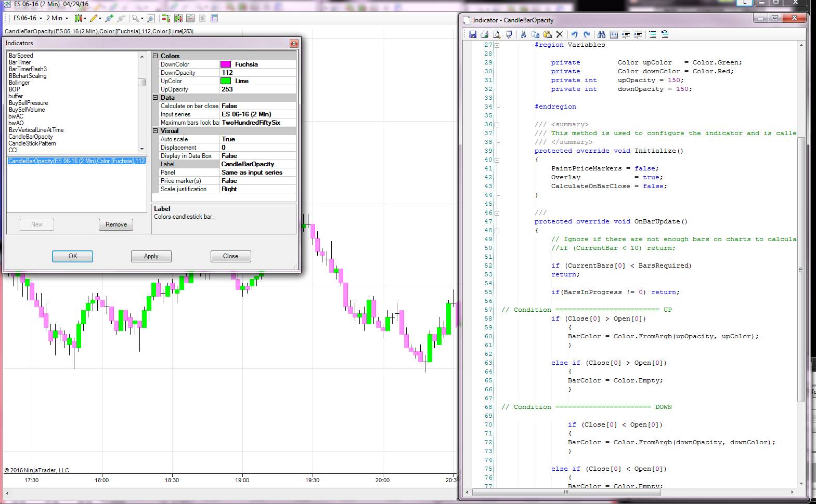Click the candlestick chart style icon
Image resolution: width=816 pixels, height=504 pixels.
click(79, 18)
